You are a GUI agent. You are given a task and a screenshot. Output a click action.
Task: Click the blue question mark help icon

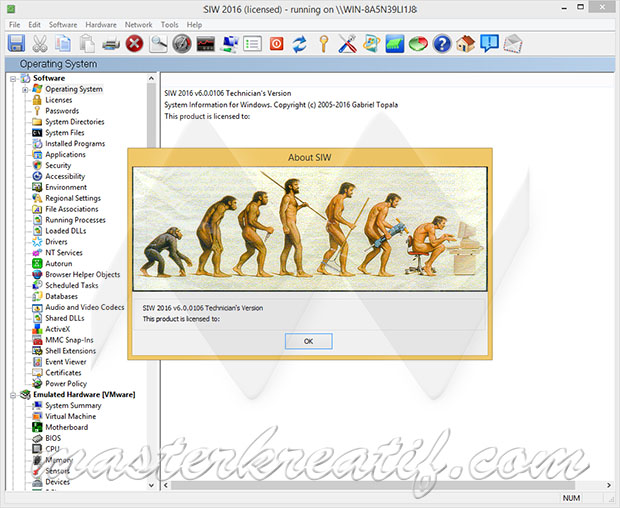442,43
